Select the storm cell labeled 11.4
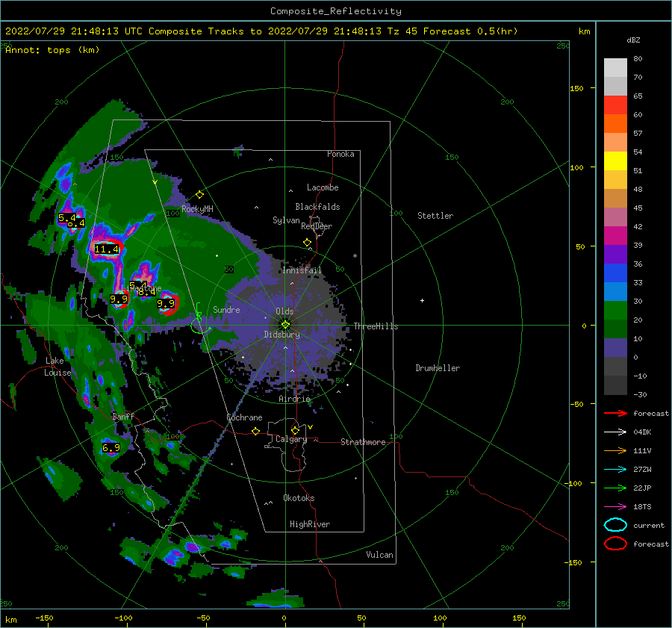Viewport: 672px width, 628px height. 106,248
